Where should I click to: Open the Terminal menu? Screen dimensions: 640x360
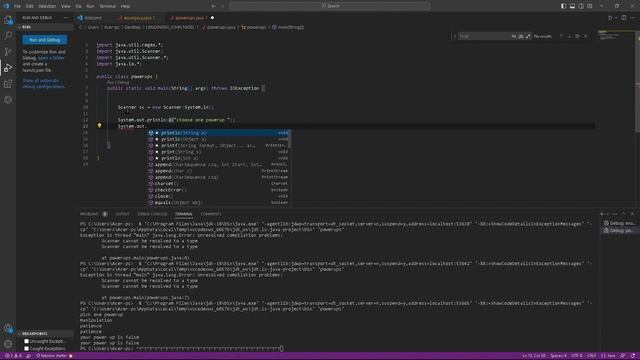(x=107, y=6)
